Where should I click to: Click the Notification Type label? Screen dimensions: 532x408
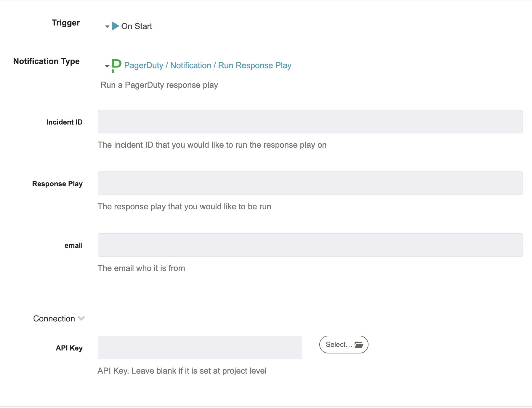[47, 61]
